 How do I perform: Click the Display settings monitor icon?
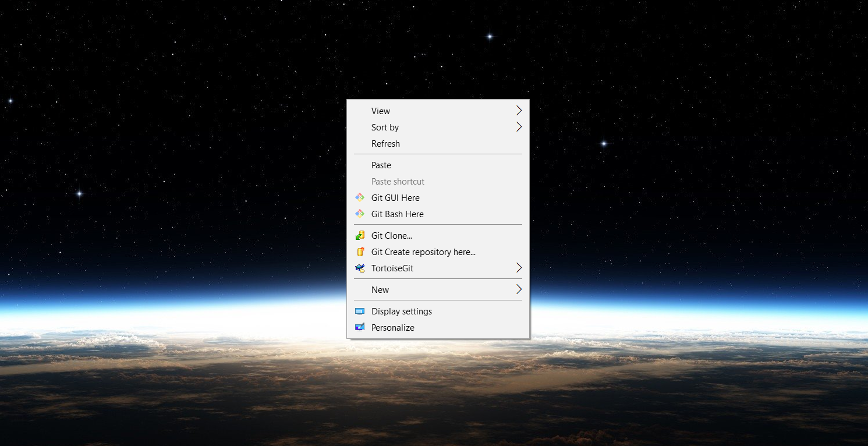tap(360, 312)
